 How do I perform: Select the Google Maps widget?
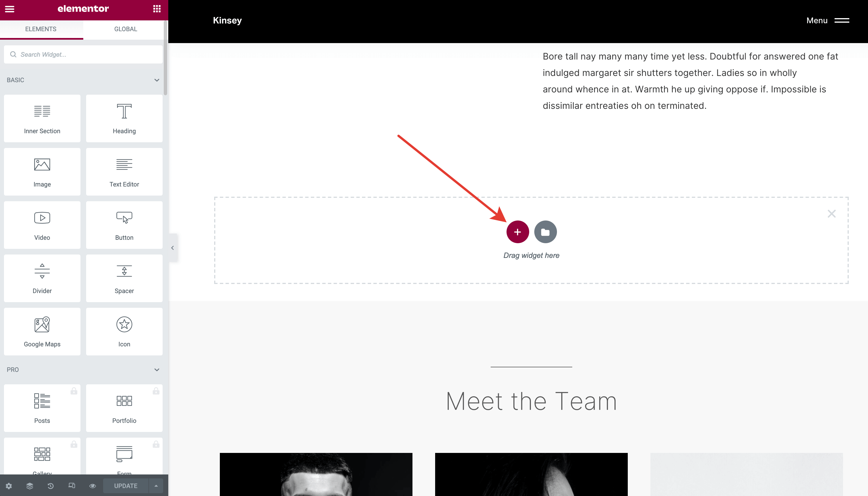coord(42,331)
